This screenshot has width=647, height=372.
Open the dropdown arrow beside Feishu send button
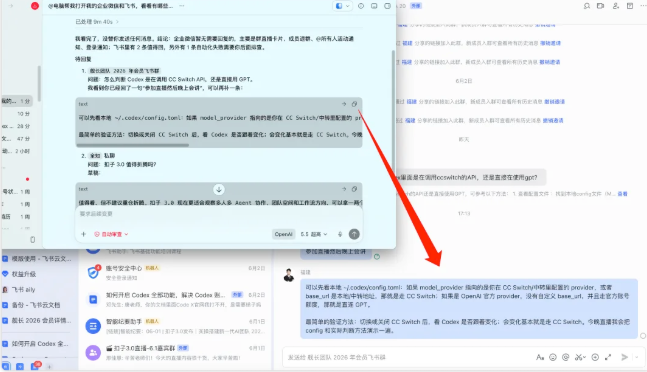coord(637,357)
